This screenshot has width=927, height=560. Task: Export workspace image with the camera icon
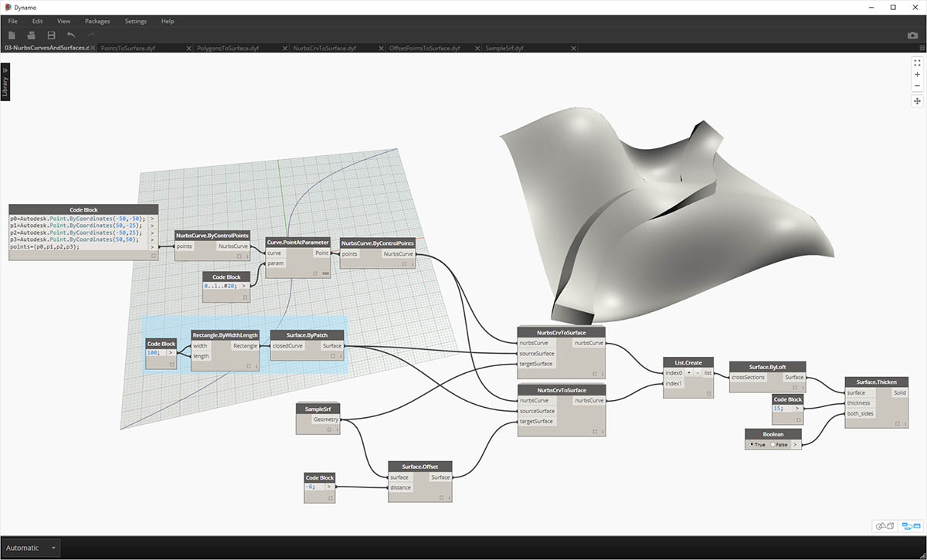point(912,36)
